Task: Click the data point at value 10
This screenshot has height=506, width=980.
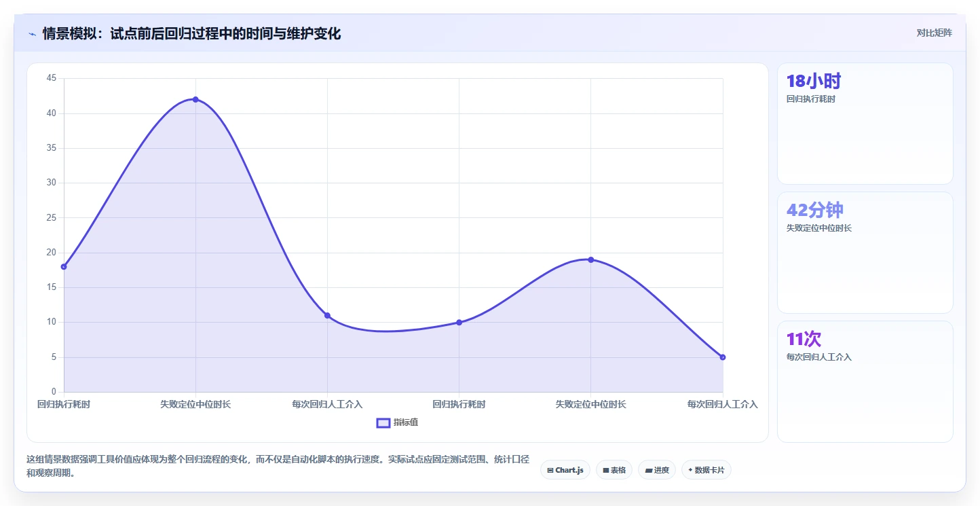Action: click(x=459, y=322)
